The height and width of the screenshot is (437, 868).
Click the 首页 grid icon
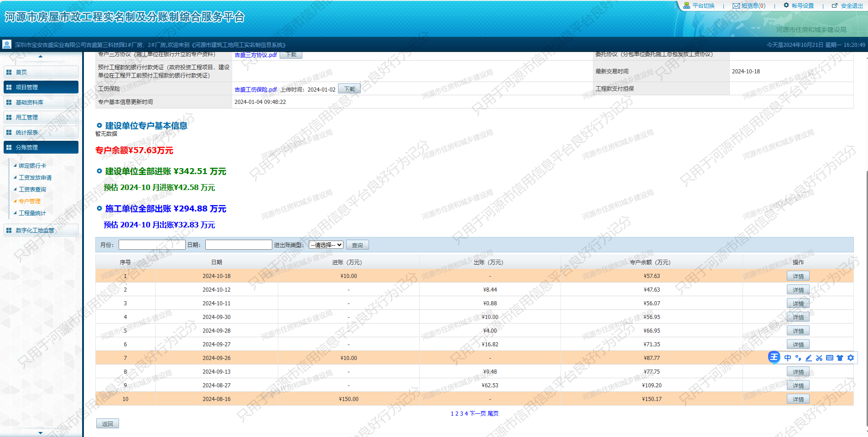(9, 72)
